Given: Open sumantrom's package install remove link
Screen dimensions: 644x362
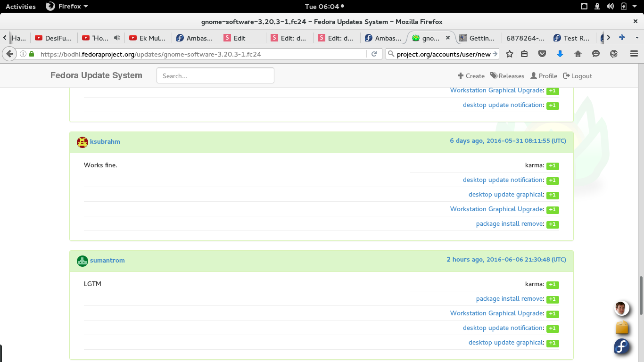Looking at the screenshot, I should point(510,298).
